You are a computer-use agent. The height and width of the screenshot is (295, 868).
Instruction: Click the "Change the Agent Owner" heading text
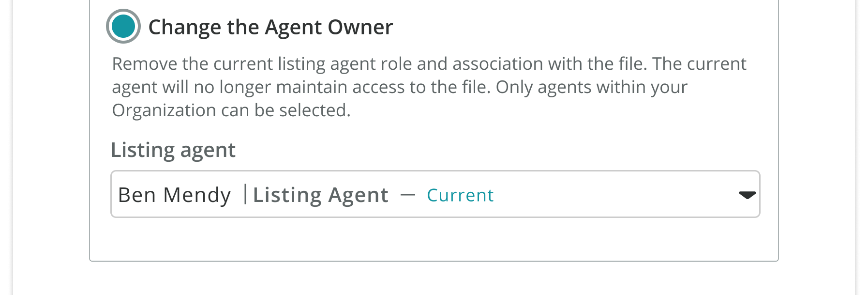pos(270,27)
